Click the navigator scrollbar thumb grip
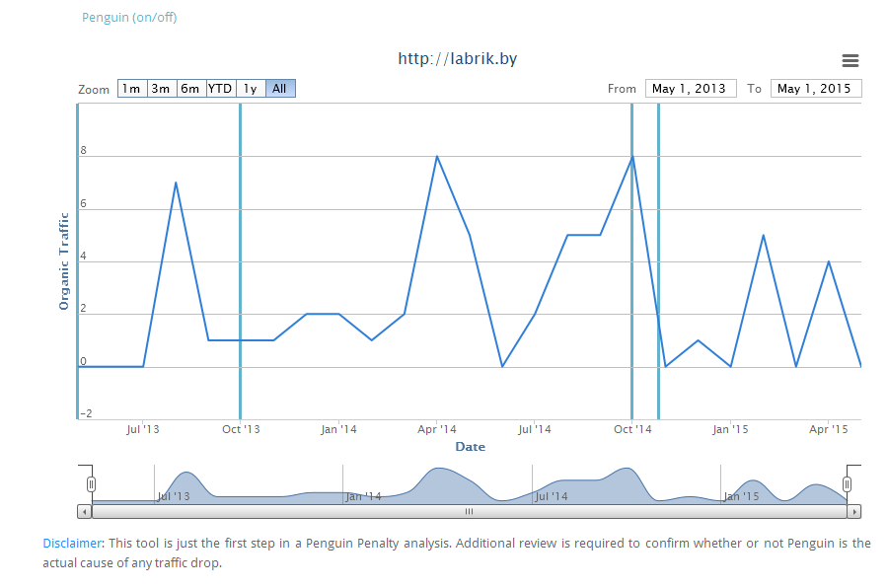This screenshot has width=887, height=588. [469, 511]
